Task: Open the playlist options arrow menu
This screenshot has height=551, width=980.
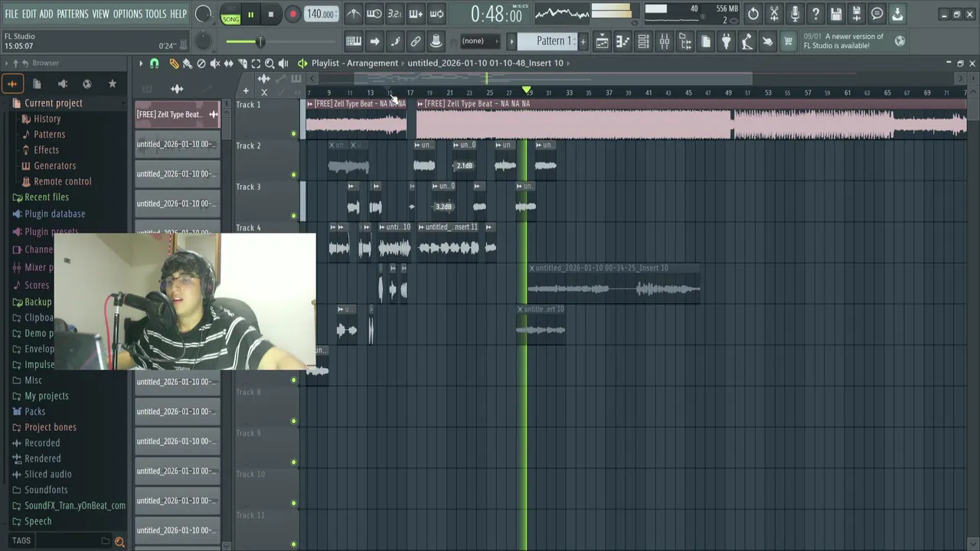Action: [x=141, y=64]
